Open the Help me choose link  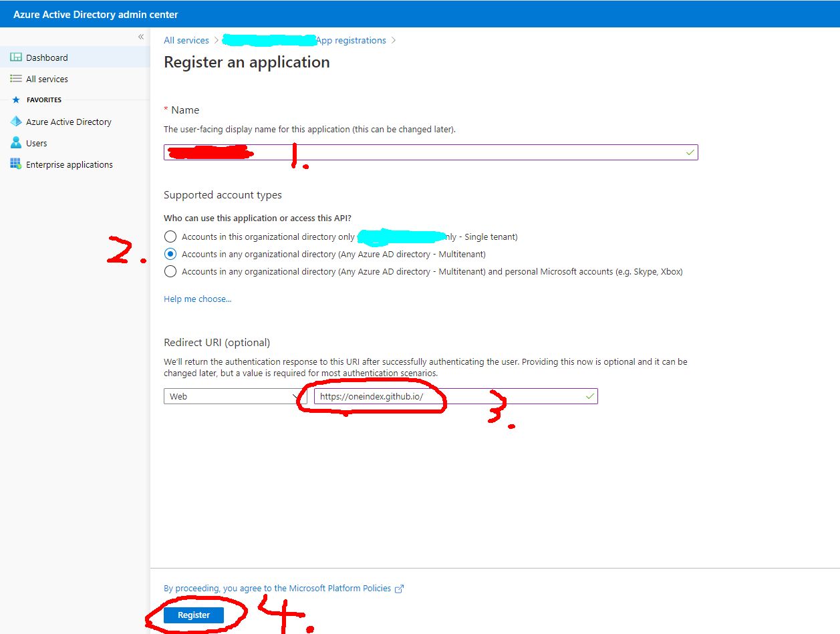point(198,299)
